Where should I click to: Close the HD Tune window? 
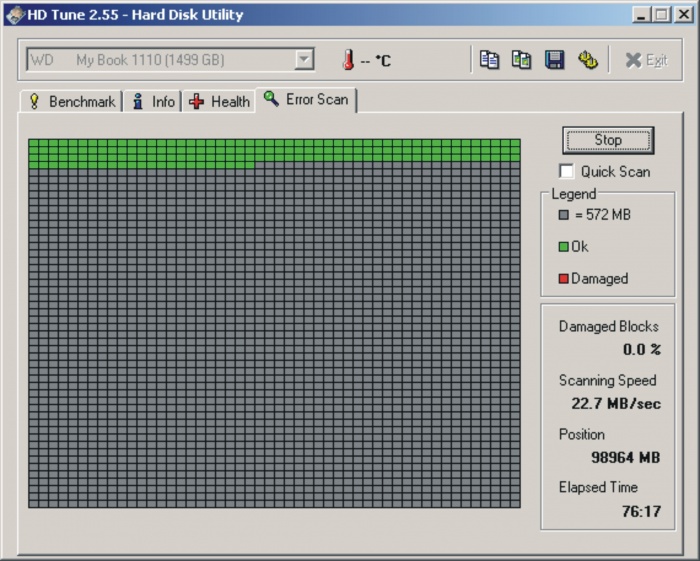[x=684, y=15]
